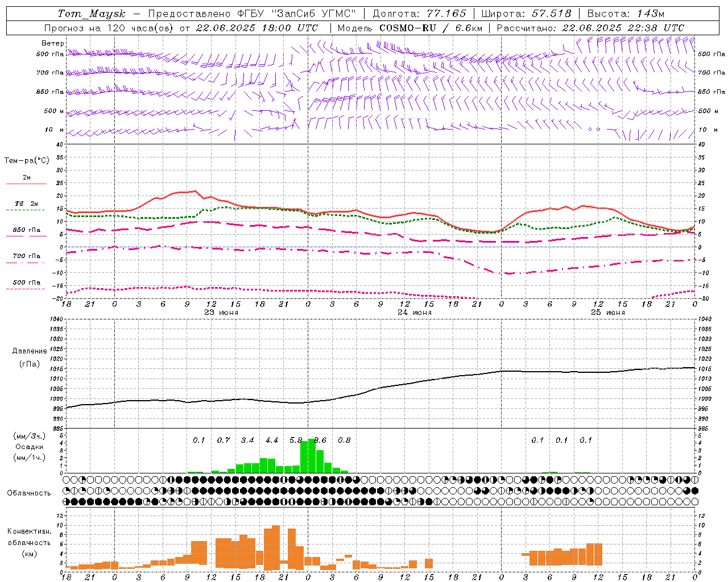Click the Давление pressure panel label
This screenshot has width=728, height=582.
30,351
